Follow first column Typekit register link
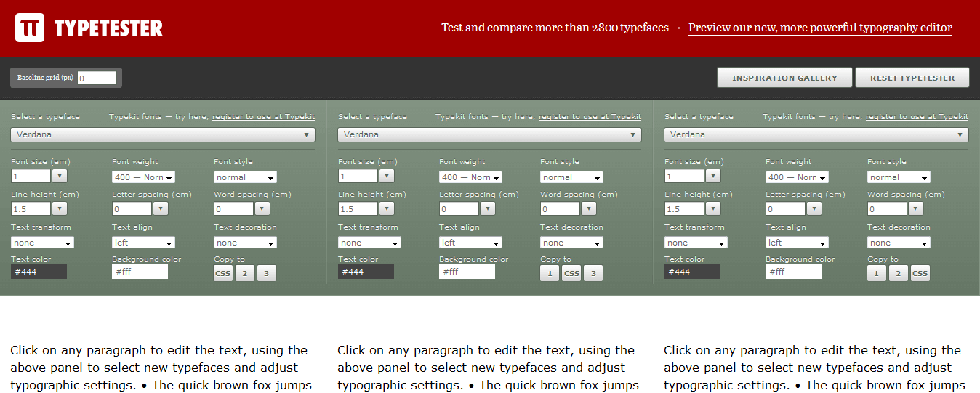 264,117
